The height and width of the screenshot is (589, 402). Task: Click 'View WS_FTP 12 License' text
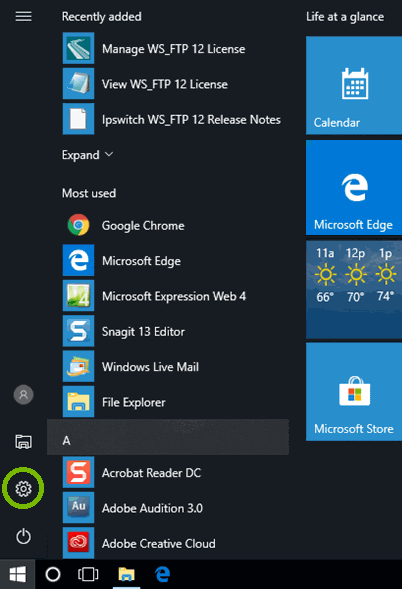tap(165, 84)
